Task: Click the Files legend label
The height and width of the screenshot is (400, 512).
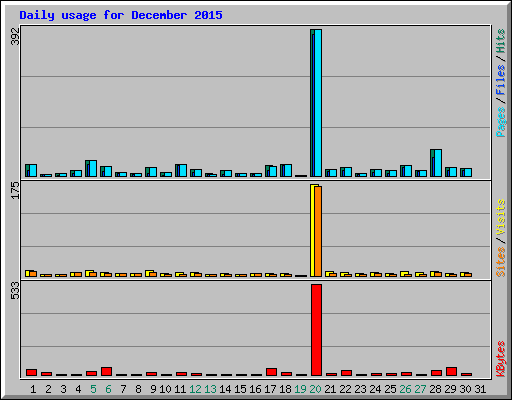Action: [501, 80]
